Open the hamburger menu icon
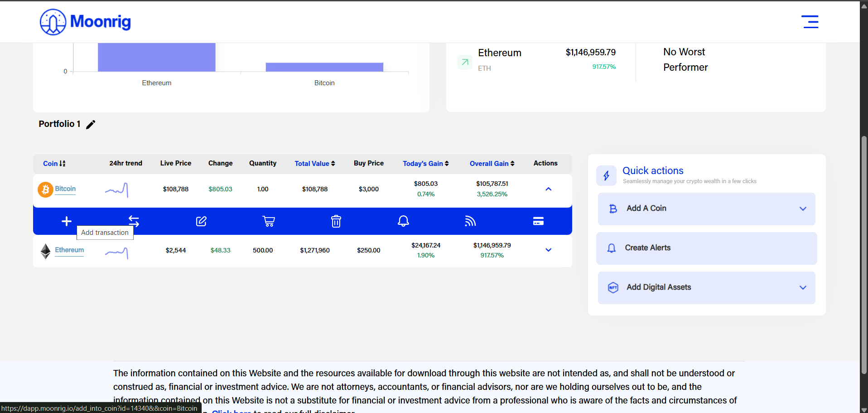 (x=810, y=22)
